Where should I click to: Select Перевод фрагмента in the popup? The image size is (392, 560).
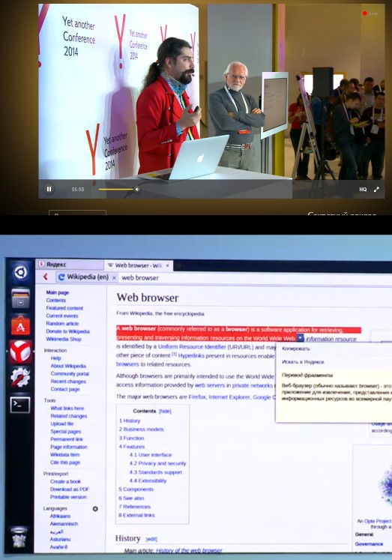tap(307, 375)
